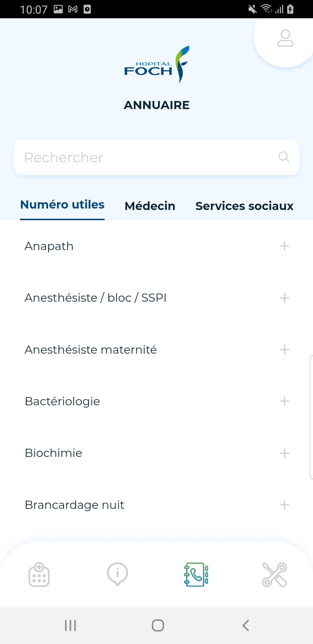Expand Anesthésiste / bloc / SSPI plus
The width and height of the screenshot is (313, 644).
pyautogui.click(x=284, y=298)
